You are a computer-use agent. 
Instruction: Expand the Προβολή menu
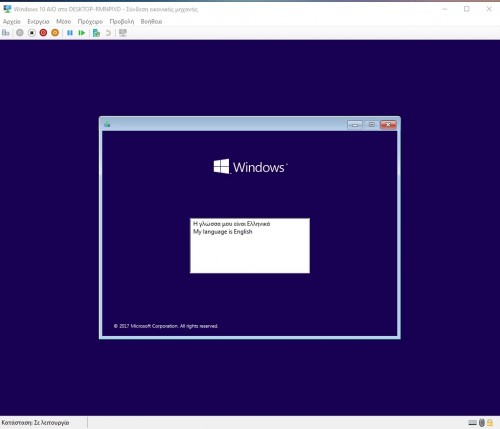tap(122, 22)
